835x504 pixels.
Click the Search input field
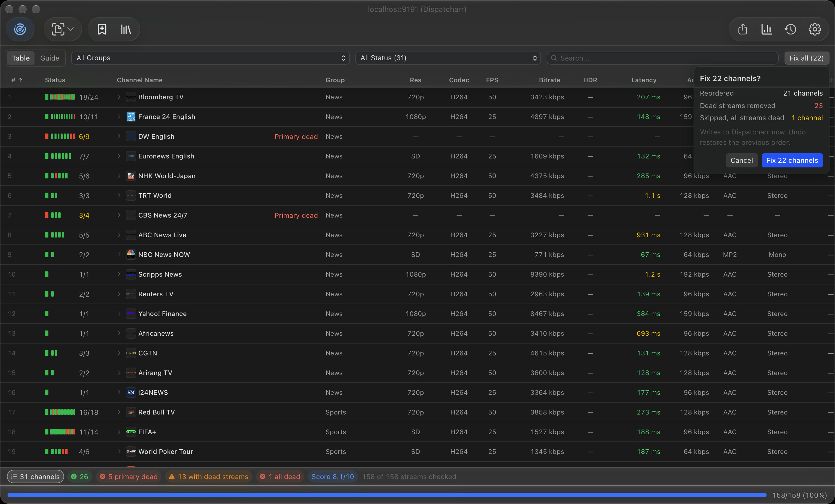(662, 58)
